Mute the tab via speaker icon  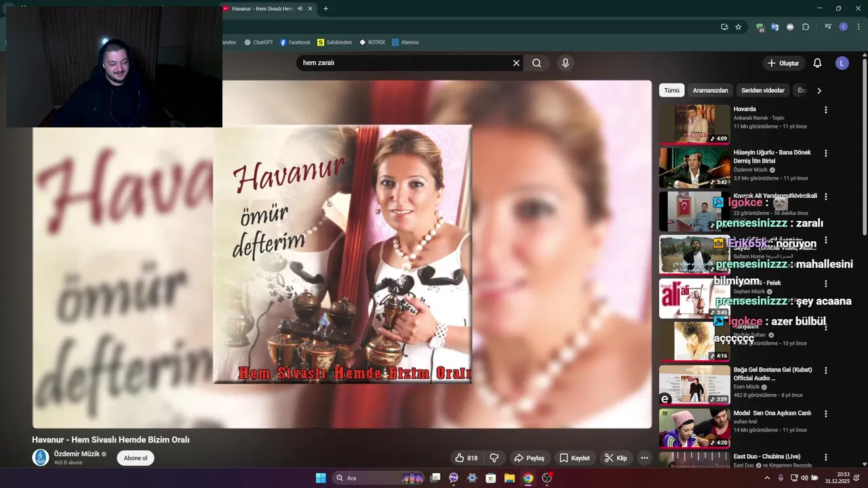pos(300,9)
